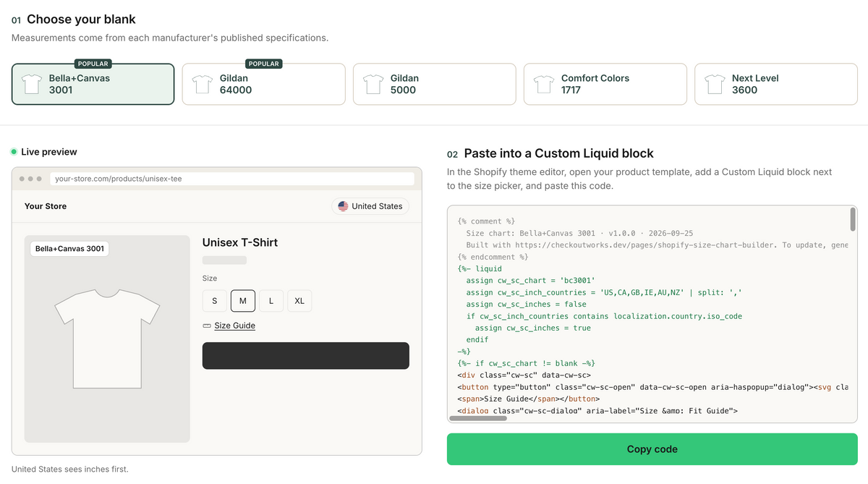Click the Choose your blank heading
868x484 pixels.
pos(81,20)
